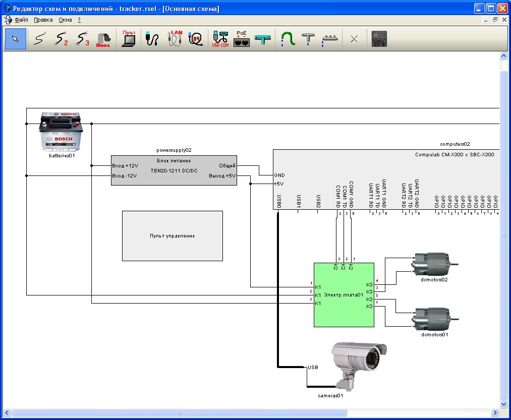Pick the single-wire drawing tool
This screenshot has height=420, width=511.
point(39,39)
